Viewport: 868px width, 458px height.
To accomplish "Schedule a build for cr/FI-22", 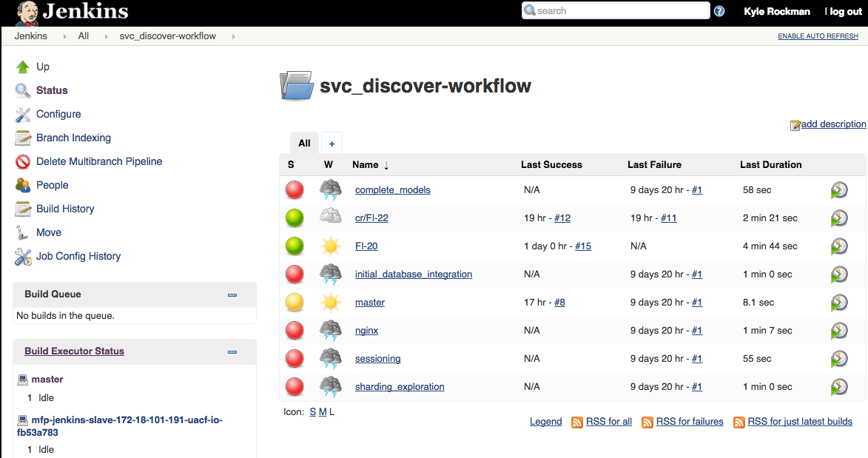I will [839, 218].
